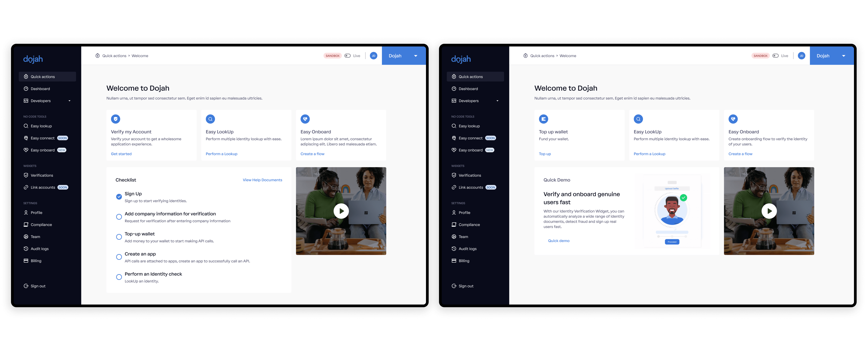Play the video in left window
The width and height of the screenshot is (868, 351).
tap(341, 211)
